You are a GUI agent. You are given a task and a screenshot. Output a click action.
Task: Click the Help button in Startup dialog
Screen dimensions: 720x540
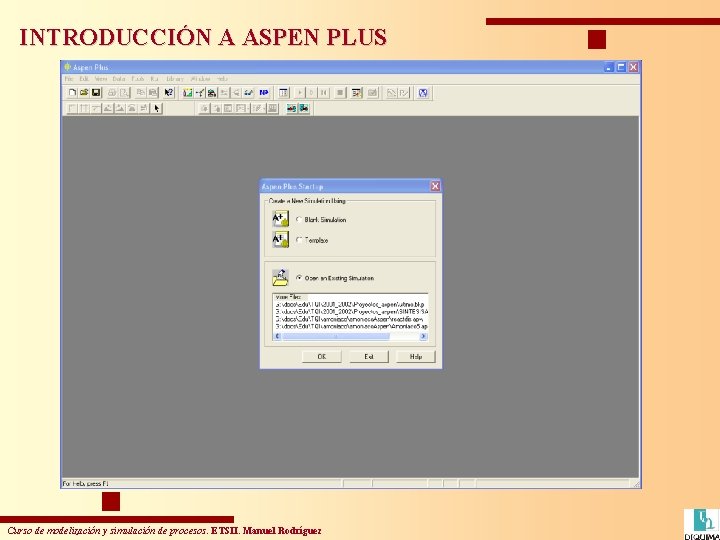tap(416, 357)
